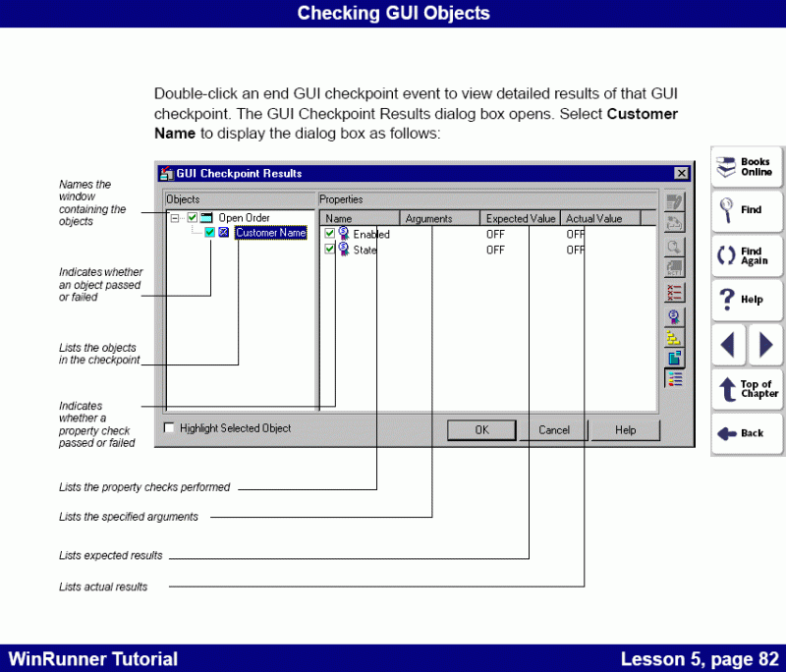This screenshot has width=786, height=672.
Task: Navigate back with the left arrow icon
Action: tap(727, 345)
